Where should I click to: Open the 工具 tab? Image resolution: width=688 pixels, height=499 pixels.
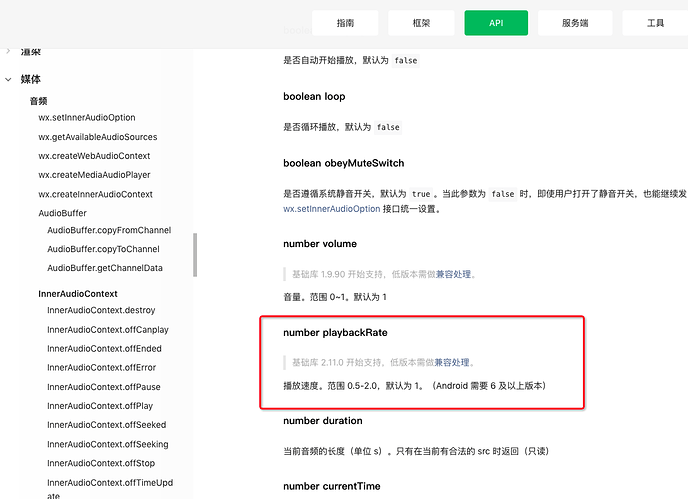[x=655, y=23]
